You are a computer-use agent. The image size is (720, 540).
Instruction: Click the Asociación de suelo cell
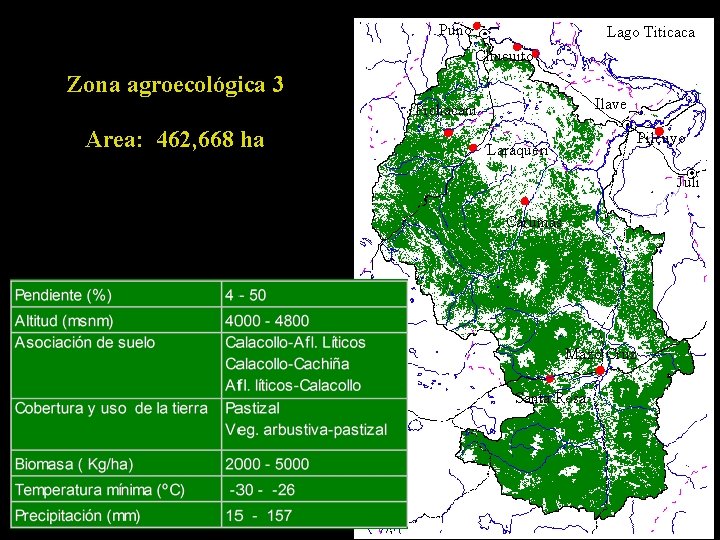click(116, 366)
